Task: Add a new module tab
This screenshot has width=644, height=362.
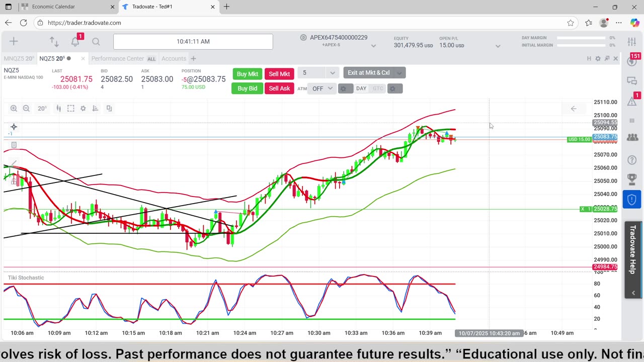Action: click(193, 59)
